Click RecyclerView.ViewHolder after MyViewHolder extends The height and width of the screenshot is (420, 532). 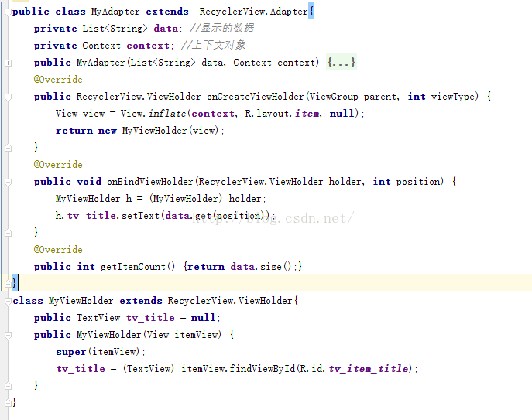(x=230, y=301)
